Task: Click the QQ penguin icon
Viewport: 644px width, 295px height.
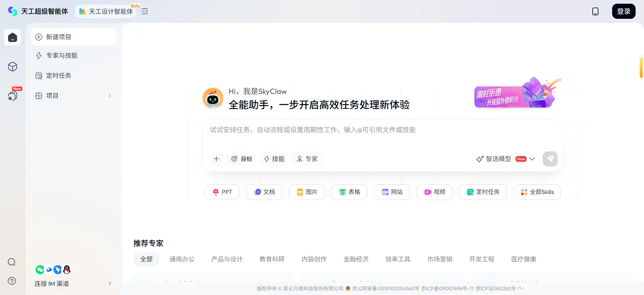Action: click(67, 269)
